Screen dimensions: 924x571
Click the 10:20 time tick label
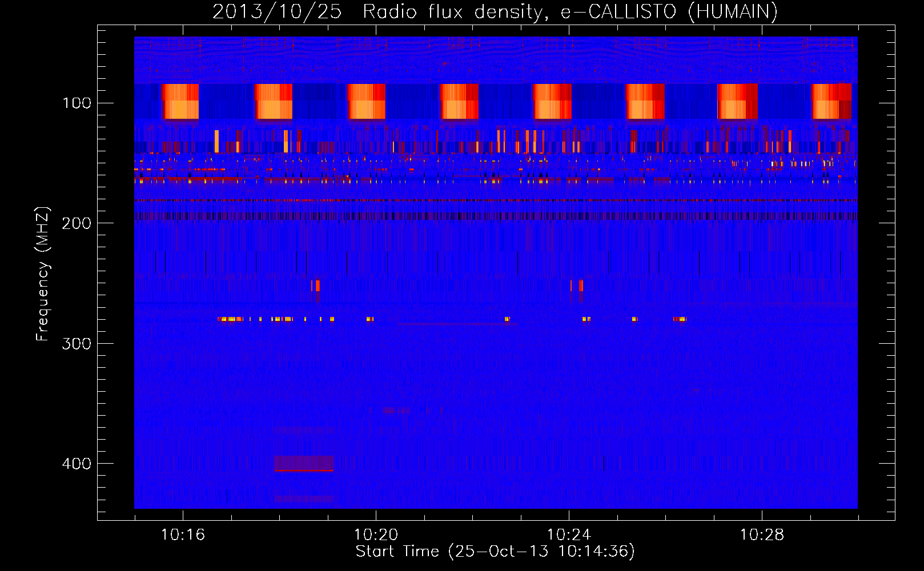pyautogui.click(x=376, y=535)
